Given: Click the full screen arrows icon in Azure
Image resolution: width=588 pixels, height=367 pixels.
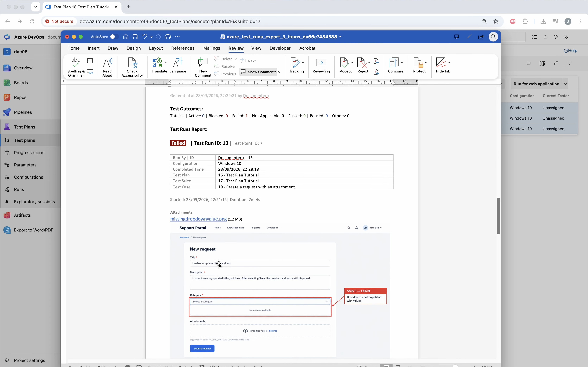Looking at the screenshot, I should pos(556,63).
